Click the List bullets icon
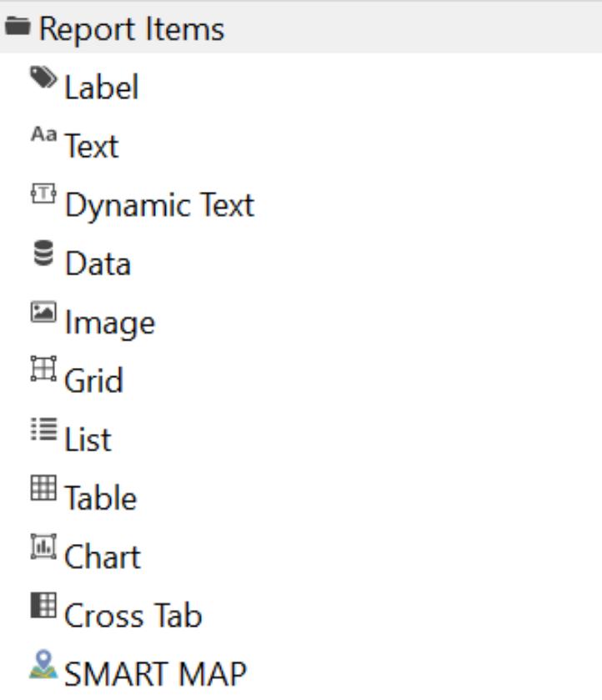Viewport: 602px width, 700px height. coord(43,429)
